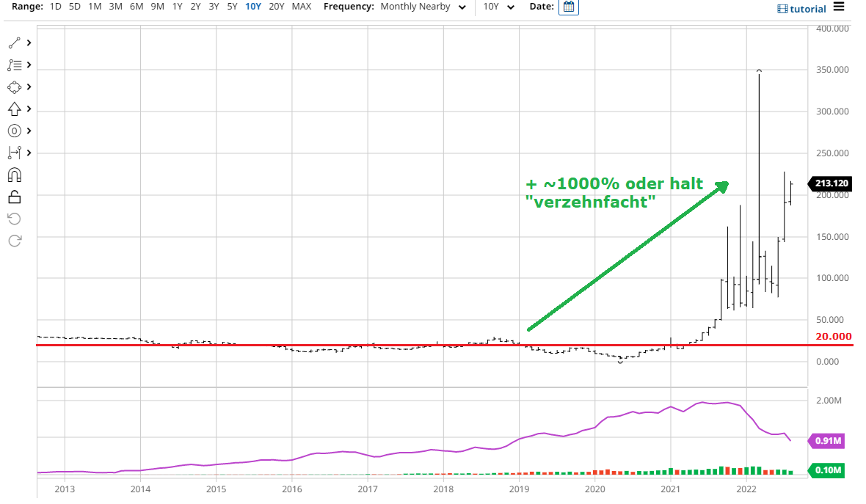Set range to 5Y
Screen dimensions: 866x504
[232, 7]
